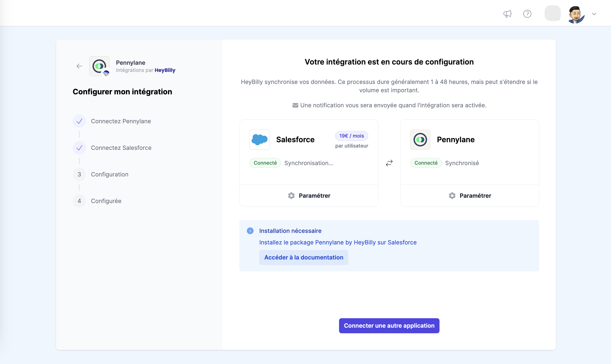Click the Salesforce card title
The height and width of the screenshot is (364, 611).
295,140
